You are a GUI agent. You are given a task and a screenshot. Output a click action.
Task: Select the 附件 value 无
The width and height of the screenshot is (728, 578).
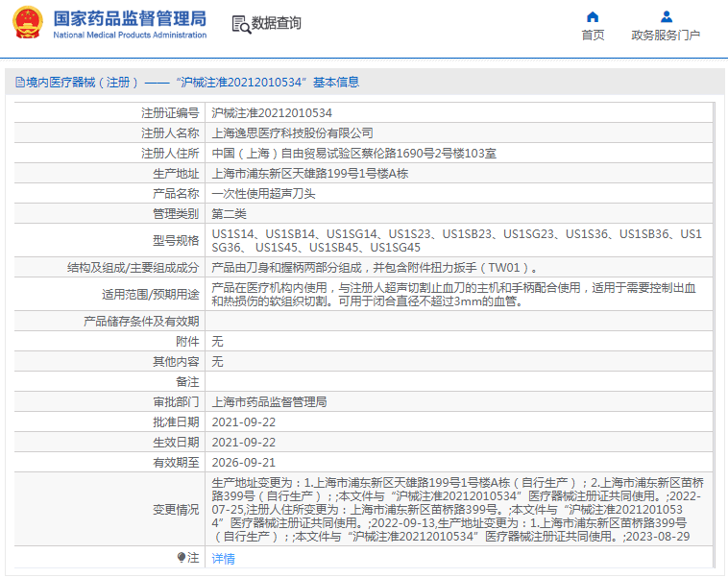coord(217,341)
